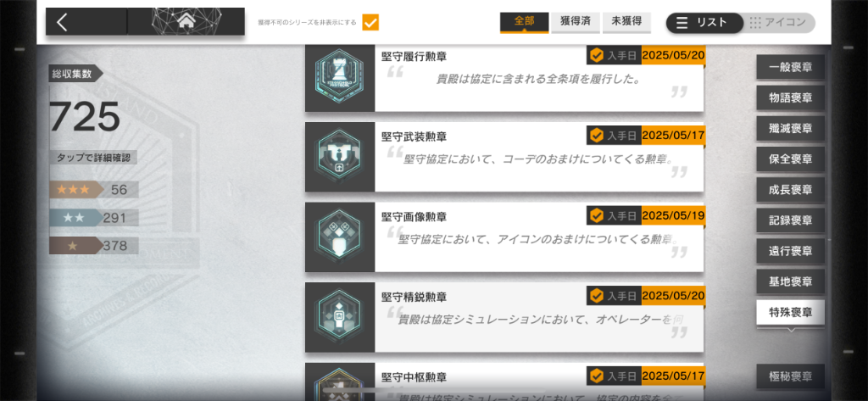The height and width of the screenshot is (401, 868).
Task: Select the 全部 filter tab
Action: pyautogui.click(x=524, y=22)
